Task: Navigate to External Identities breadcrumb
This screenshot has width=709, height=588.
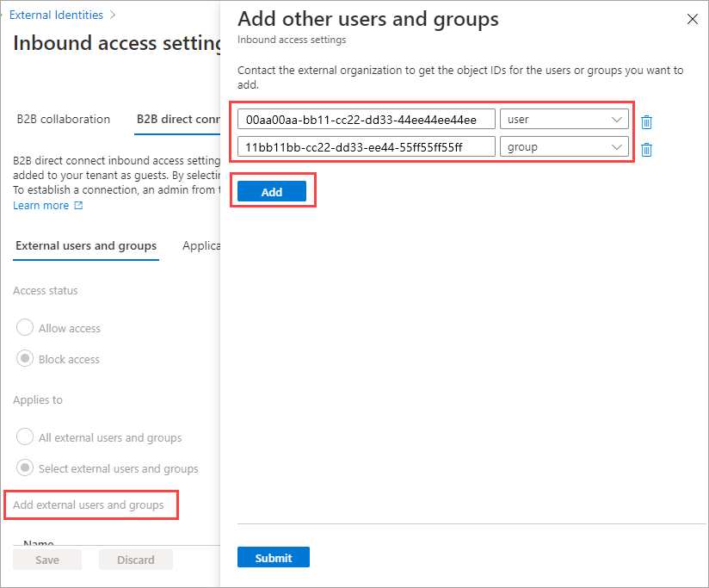Action: [56, 15]
